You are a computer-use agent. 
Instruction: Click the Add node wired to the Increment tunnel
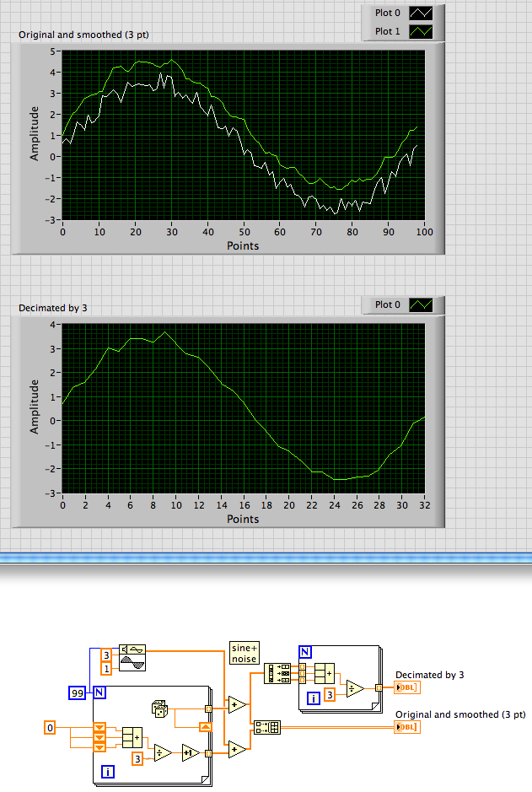point(237,750)
